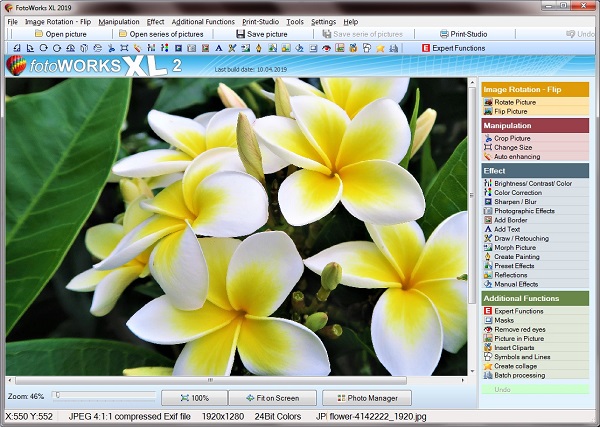Click Insert Cliparts in the sidebar

(x=517, y=347)
